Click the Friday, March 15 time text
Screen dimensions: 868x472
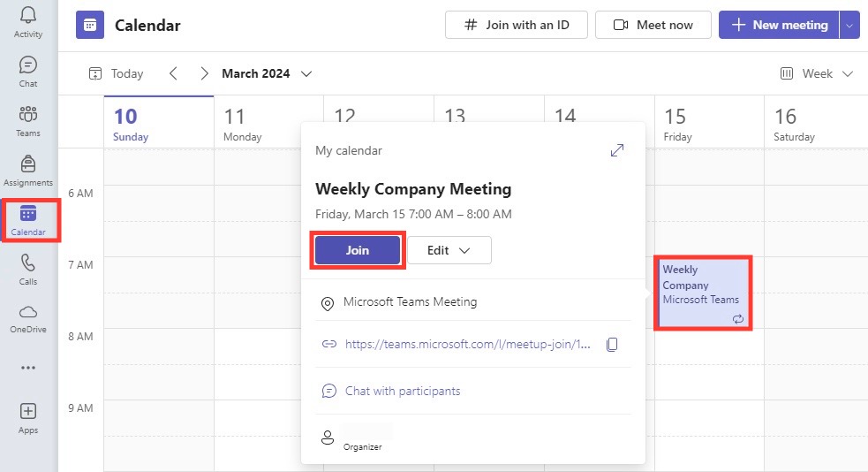(x=413, y=215)
